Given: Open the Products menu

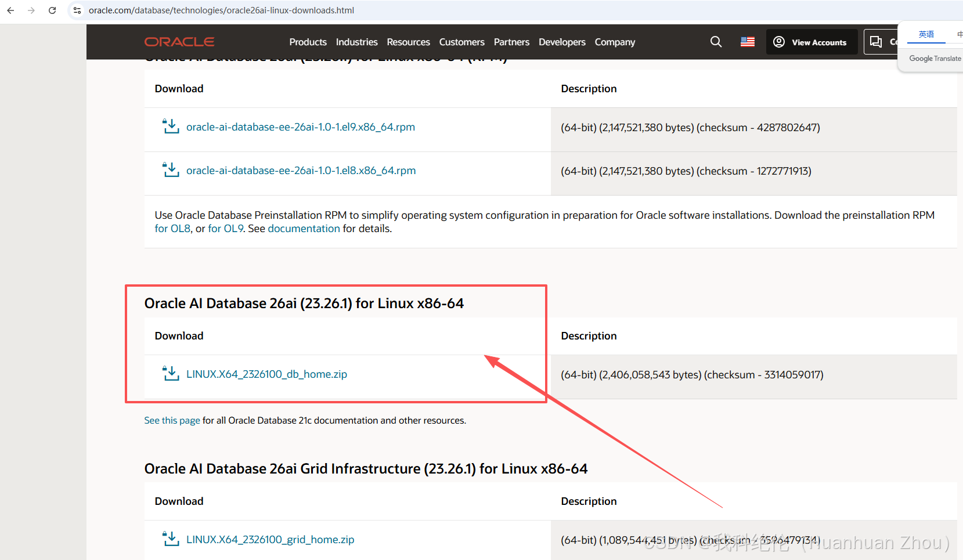Looking at the screenshot, I should click(308, 42).
